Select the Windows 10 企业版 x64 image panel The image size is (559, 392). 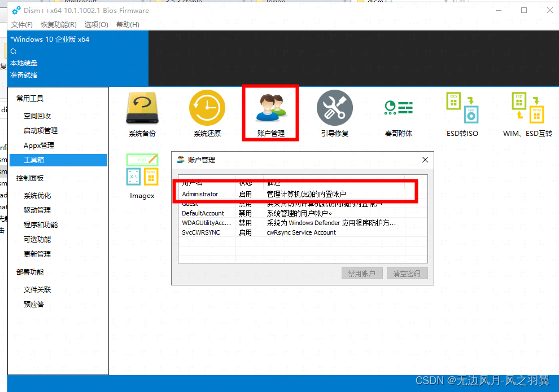pyautogui.click(x=78, y=58)
